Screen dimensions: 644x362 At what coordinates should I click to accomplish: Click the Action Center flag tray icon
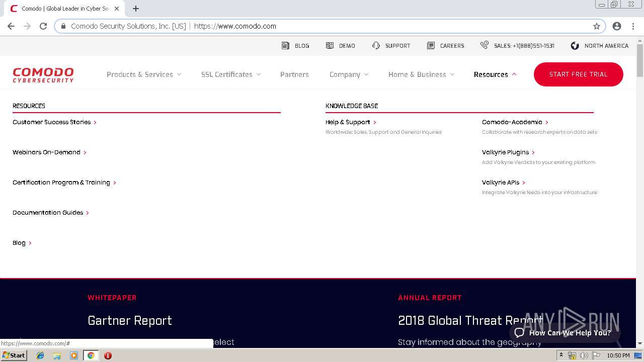[596, 355]
